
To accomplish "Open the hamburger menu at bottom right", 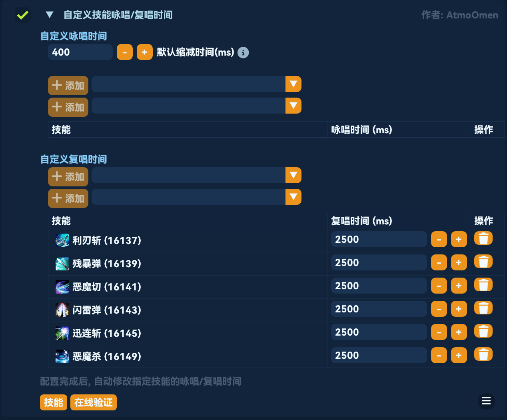I will (x=486, y=401).
